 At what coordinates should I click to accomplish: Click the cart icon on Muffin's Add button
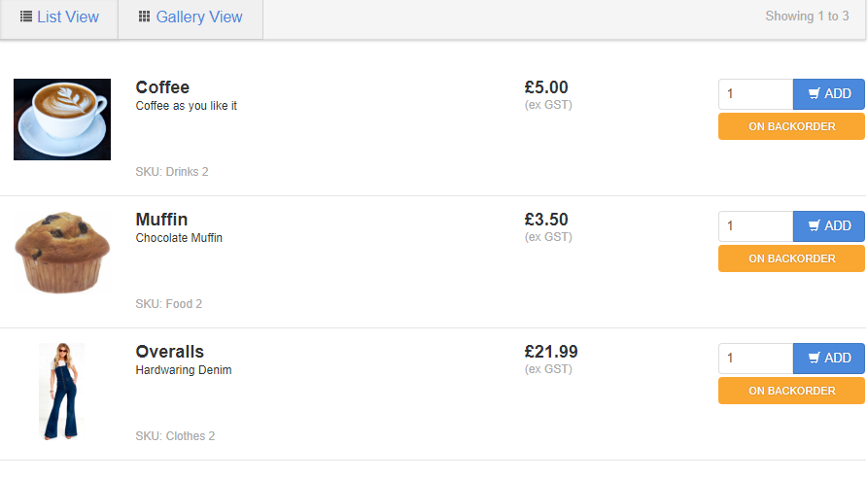pos(815,226)
